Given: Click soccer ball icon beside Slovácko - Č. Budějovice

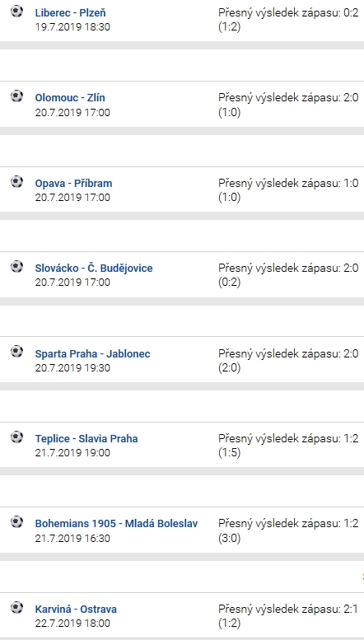Looking at the screenshot, I should 16,267.
